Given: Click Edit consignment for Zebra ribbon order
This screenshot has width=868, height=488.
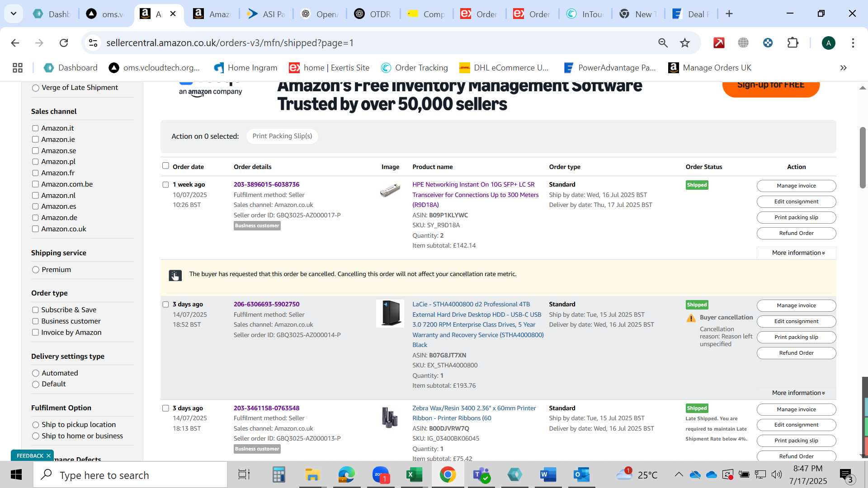Looking at the screenshot, I should click(796, 425).
